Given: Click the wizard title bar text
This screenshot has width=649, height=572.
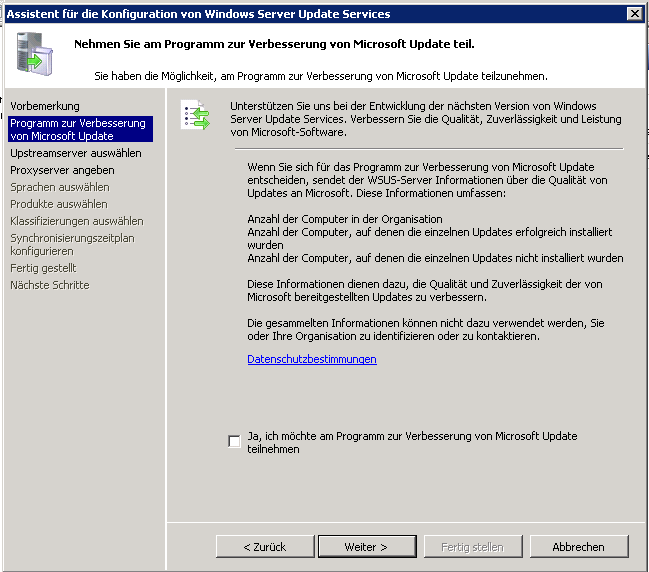Looking at the screenshot, I should click(200, 13).
